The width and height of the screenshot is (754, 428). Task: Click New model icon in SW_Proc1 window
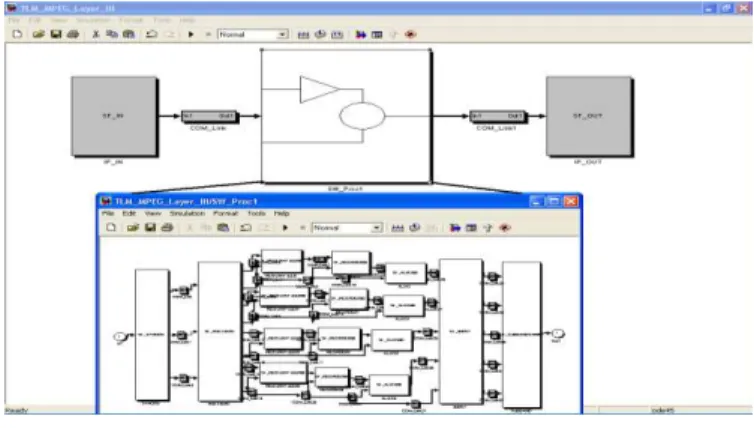(111, 227)
